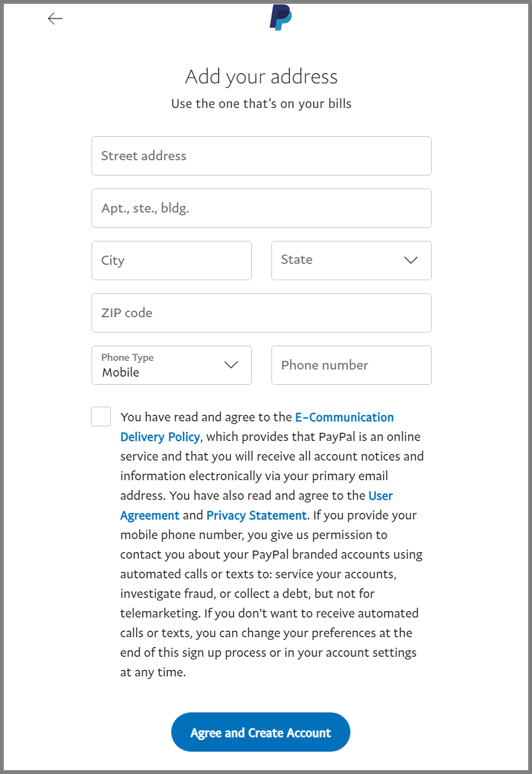This screenshot has height=774, width=532.
Task: Tick the agreement checkbox
Action: point(101,416)
